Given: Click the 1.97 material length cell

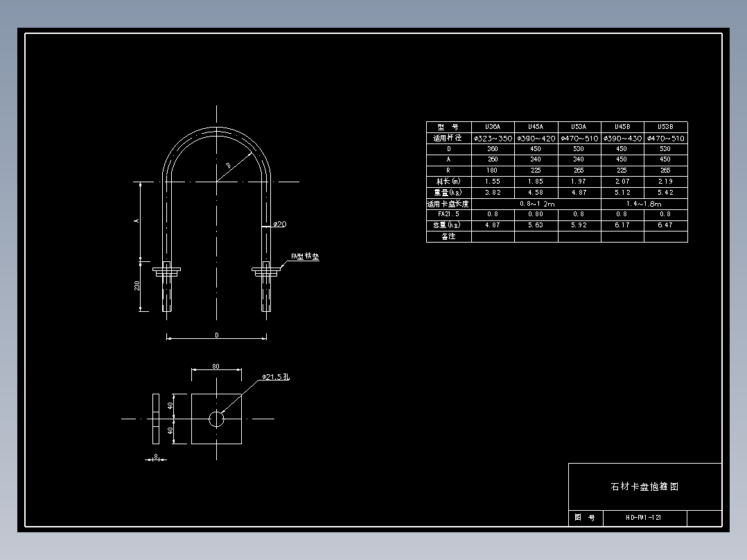Looking at the screenshot, I should (579, 181).
